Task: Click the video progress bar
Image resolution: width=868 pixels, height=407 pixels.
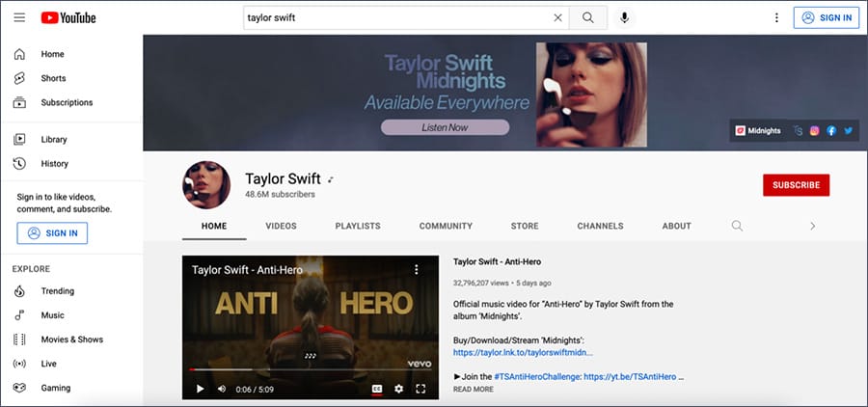Action: pos(310,369)
